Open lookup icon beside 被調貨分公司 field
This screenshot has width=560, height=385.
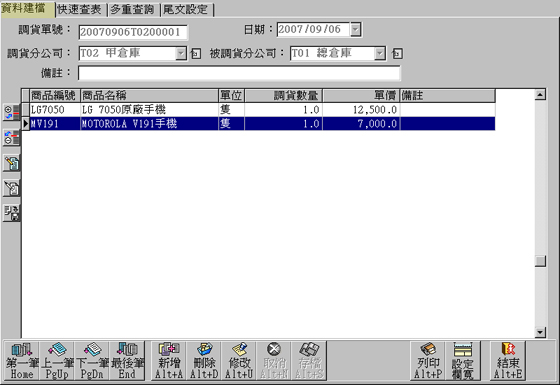[x=397, y=54]
